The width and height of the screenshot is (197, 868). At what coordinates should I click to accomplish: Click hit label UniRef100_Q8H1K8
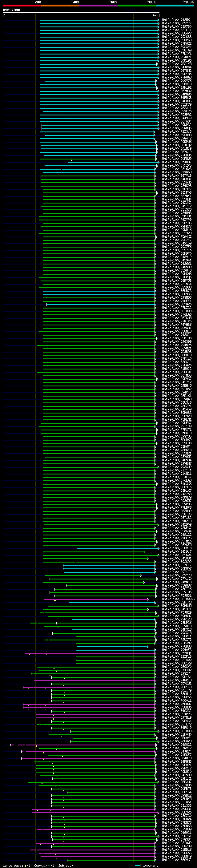(x=176, y=687)
